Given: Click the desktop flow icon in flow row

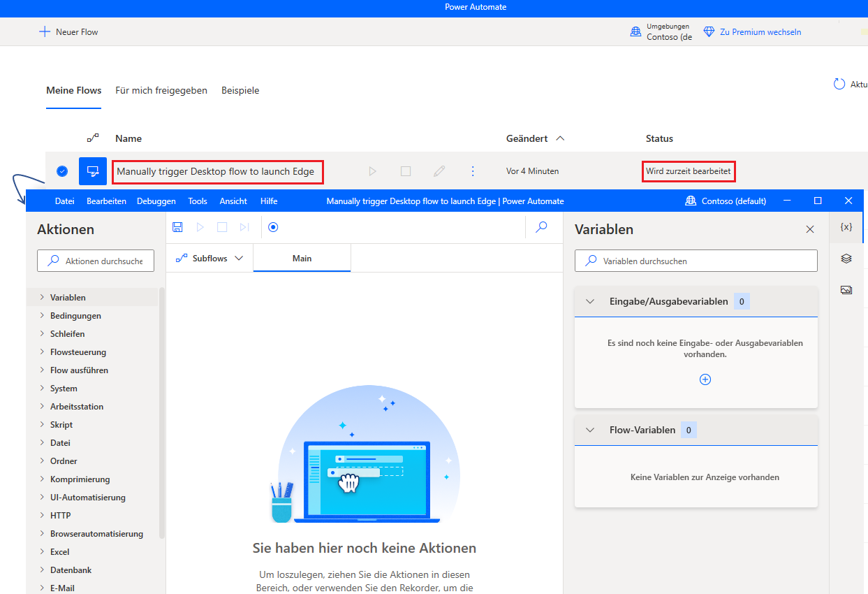Looking at the screenshot, I should point(93,171).
